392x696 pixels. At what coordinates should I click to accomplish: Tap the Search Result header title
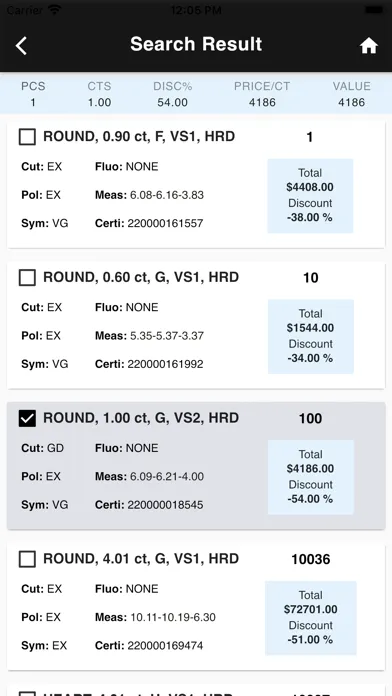196,44
